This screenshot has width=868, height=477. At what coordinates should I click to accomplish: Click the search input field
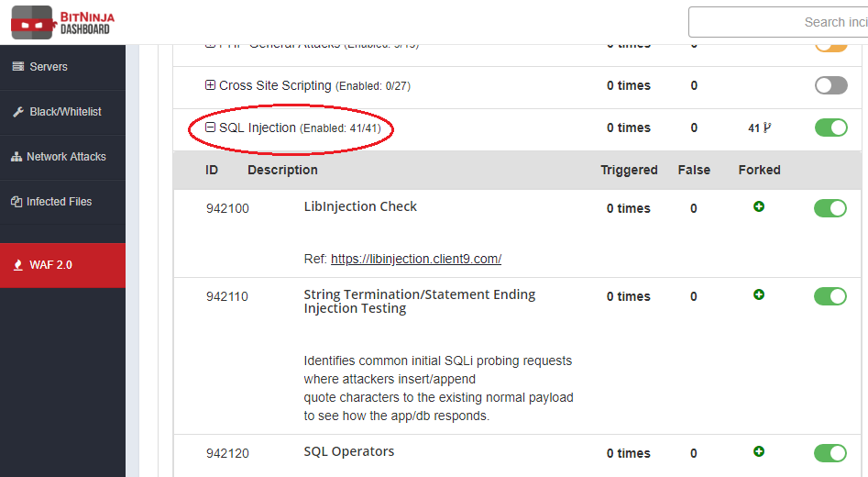(x=779, y=22)
